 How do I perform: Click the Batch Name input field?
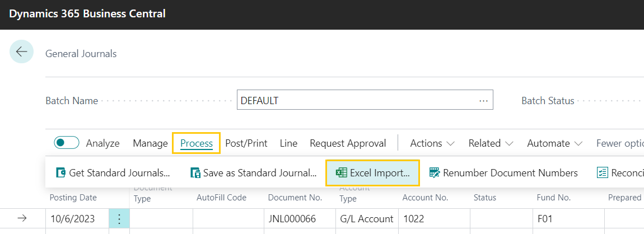365,100
